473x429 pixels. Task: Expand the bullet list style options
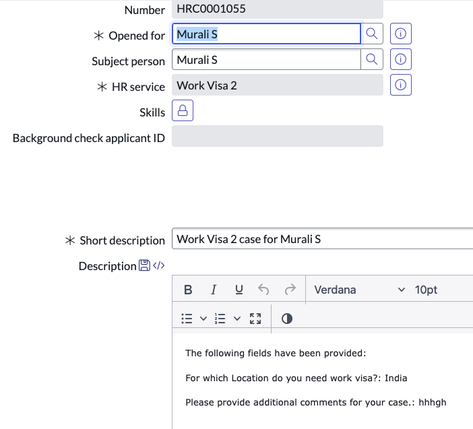(203, 319)
